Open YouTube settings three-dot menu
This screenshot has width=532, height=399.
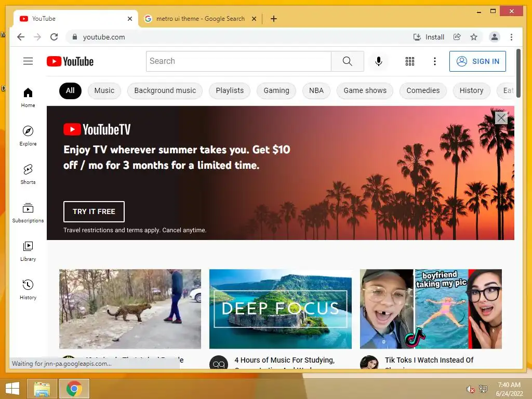coord(435,61)
